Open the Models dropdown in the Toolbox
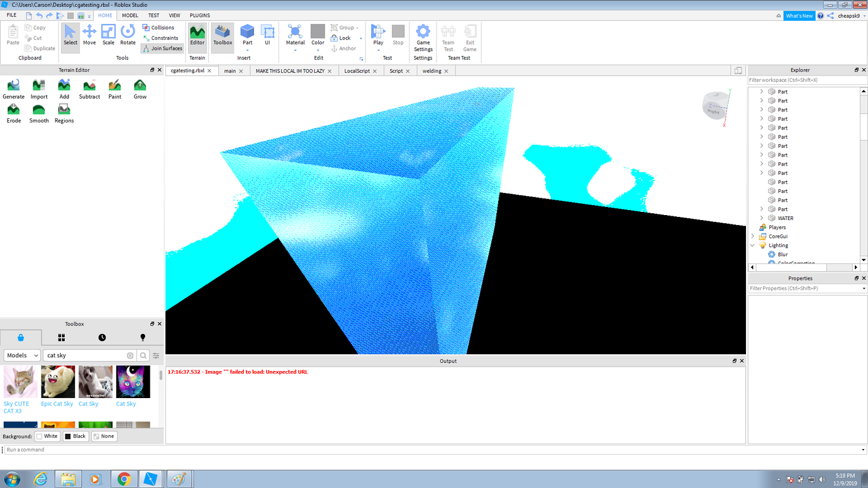 (x=21, y=355)
